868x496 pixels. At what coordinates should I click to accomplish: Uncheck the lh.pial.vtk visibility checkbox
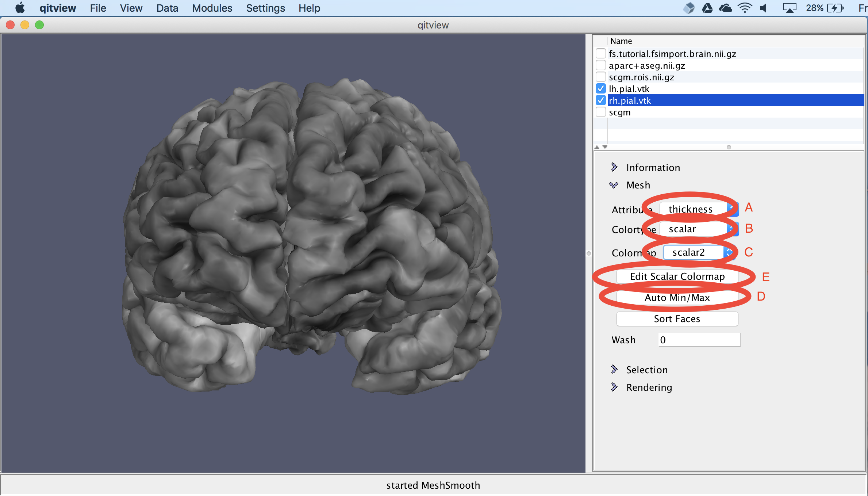(x=601, y=89)
